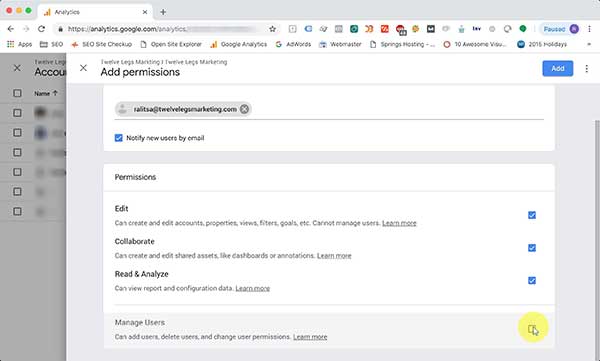Open the SEO bookmarks folder
This screenshot has height=361, width=600.
(x=51, y=44)
